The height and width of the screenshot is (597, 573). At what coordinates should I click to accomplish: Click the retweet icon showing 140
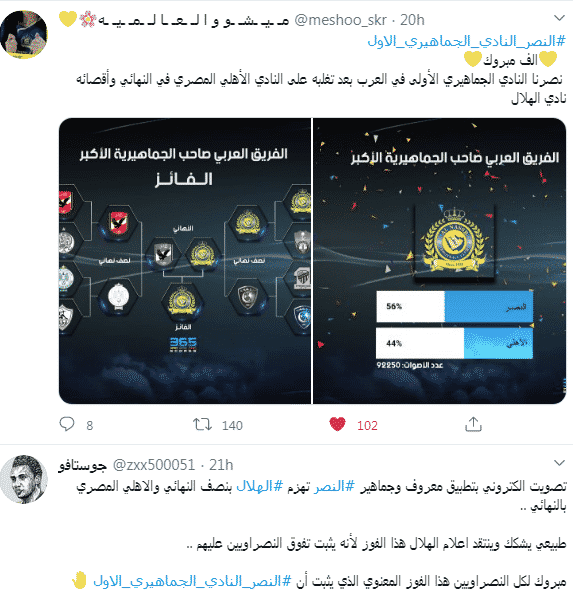202,424
